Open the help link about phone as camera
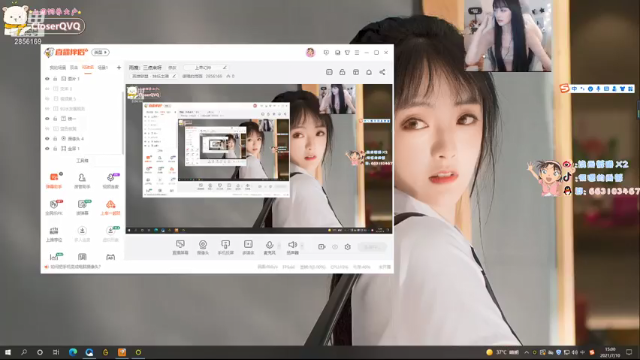This screenshot has height=360, width=640. point(76,267)
